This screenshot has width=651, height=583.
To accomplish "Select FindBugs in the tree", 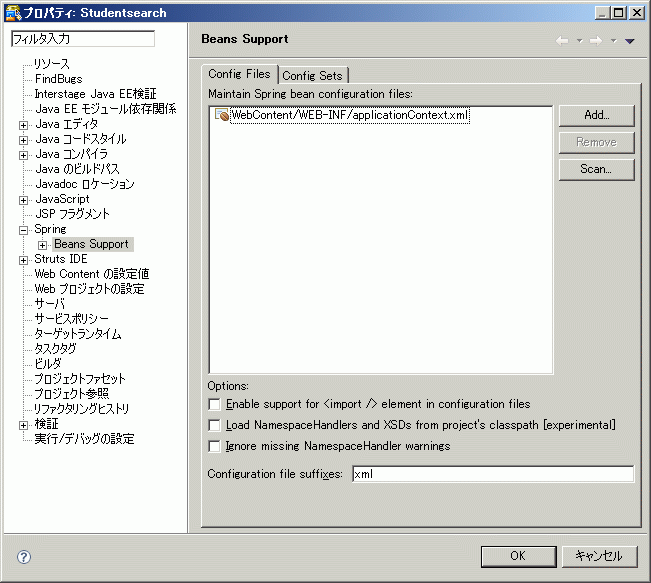I will (x=59, y=79).
